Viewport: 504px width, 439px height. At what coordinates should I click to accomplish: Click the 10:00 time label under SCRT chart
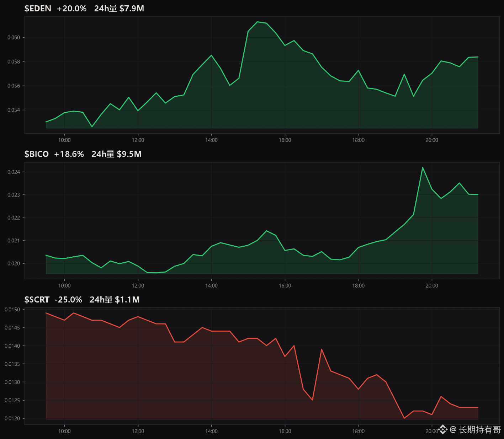click(64, 431)
